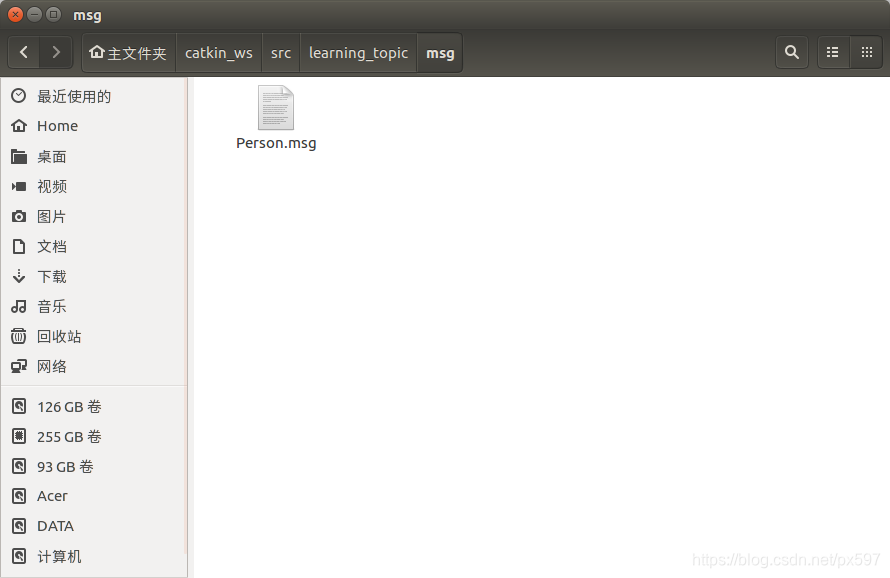
Task: Select the Person.msg file icon
Action: click(x=276, y=107)
